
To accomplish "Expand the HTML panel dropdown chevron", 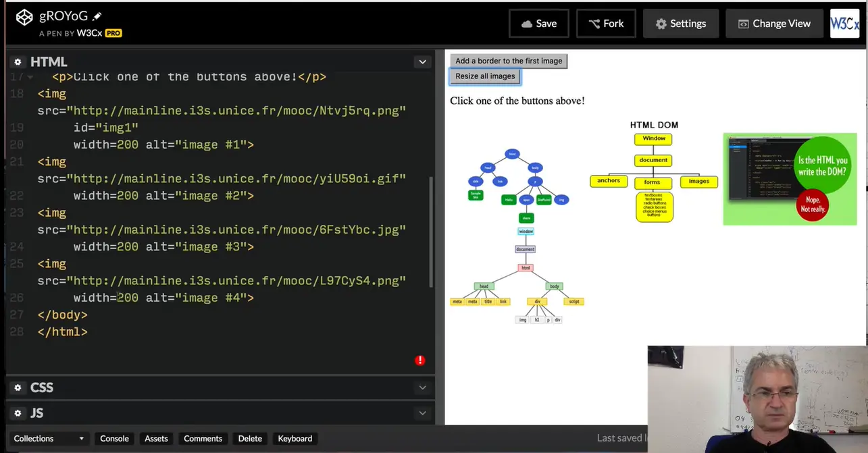I will click(x=422, y=62).
